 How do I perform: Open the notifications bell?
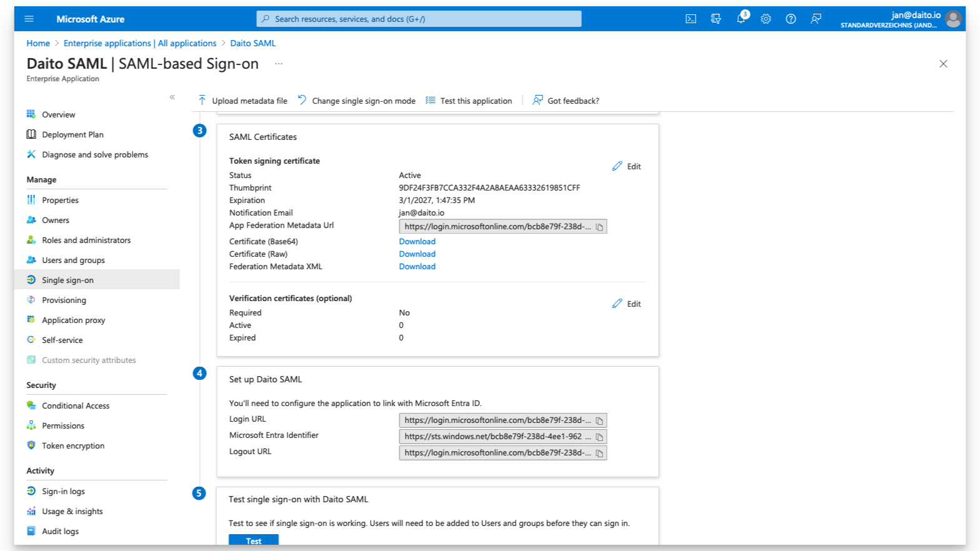(x=741, y=19)
